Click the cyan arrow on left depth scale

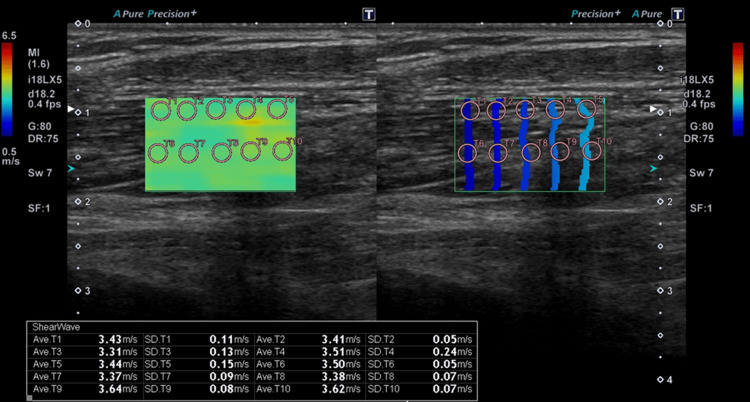pos(71,168)
